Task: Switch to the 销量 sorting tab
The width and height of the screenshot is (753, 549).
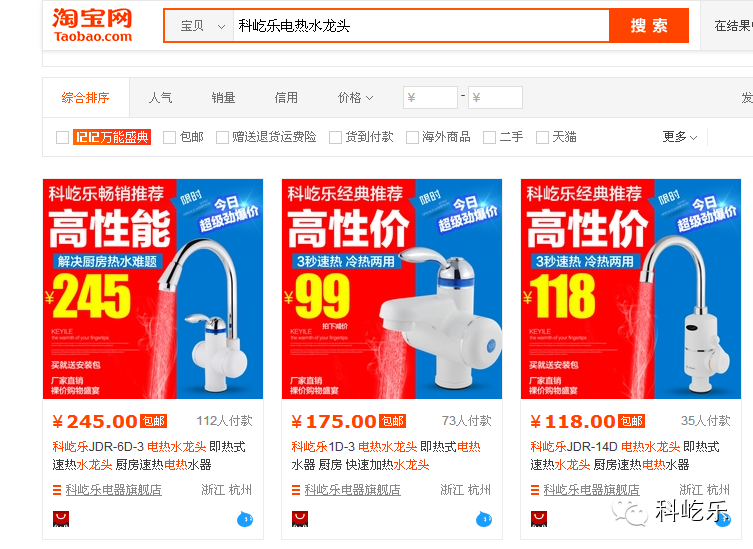Action: (223, 98)
